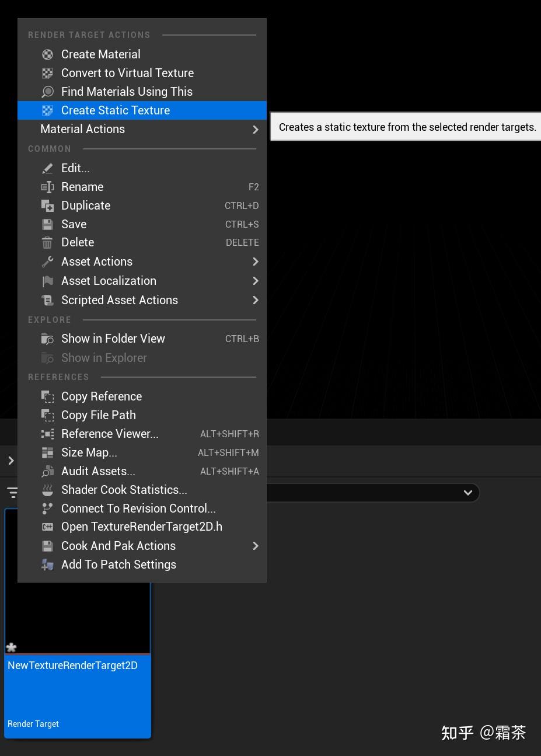Click the Delete trash can icon
Screen dimensions: 541x756
pos(47,242)
